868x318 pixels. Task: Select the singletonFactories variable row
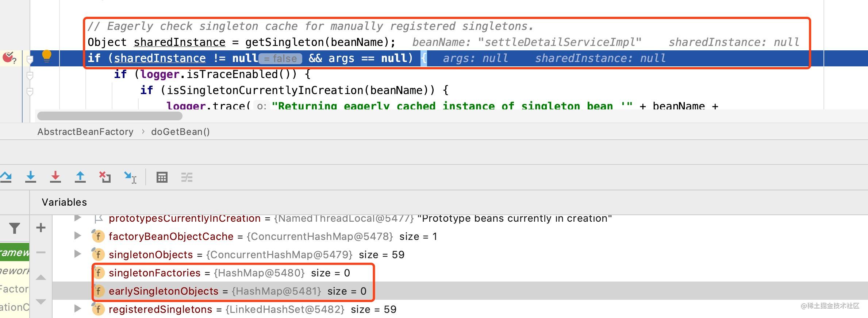460,273
